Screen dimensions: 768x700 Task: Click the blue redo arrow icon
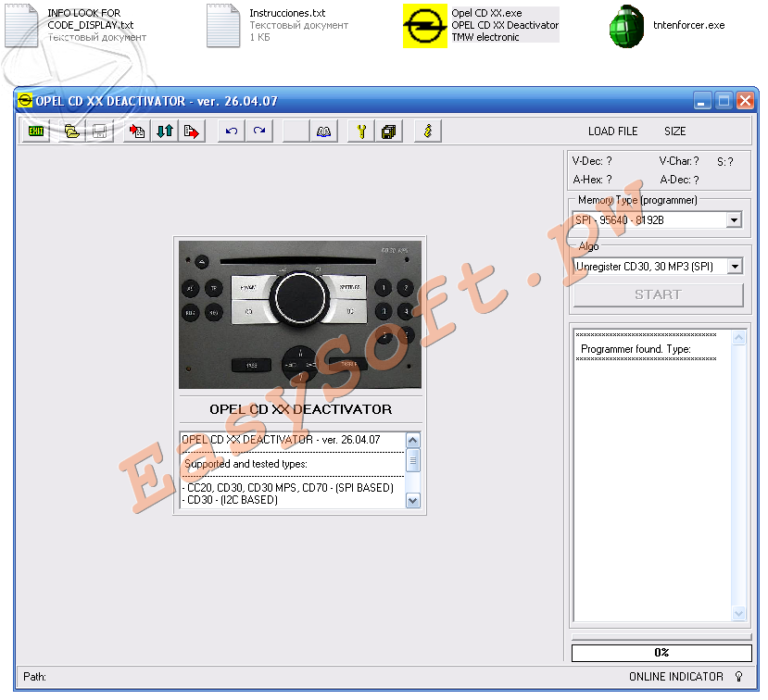pyautogui.click(x=259, y=131)
